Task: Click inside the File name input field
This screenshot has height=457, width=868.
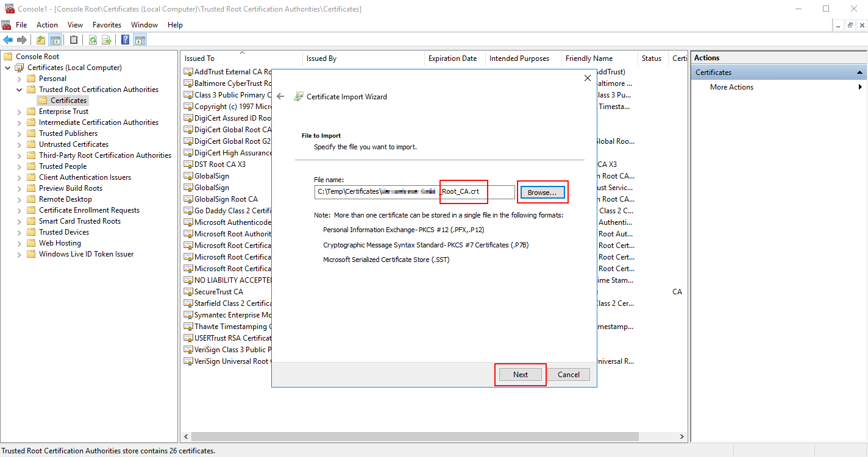Action: [402, 192]
